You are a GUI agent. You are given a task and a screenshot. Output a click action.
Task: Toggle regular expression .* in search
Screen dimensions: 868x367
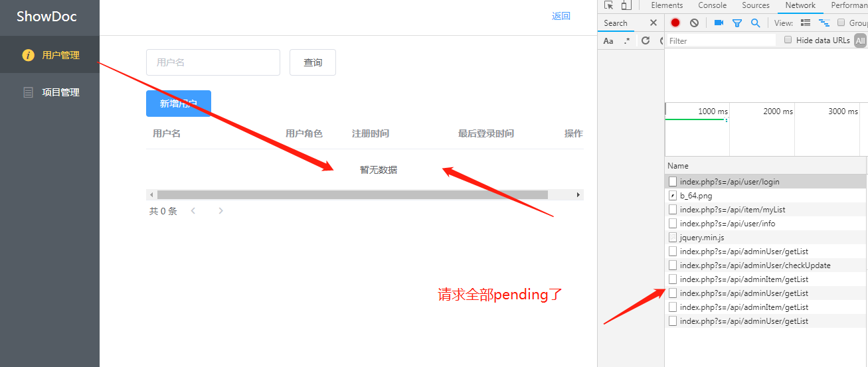(627, 40)
